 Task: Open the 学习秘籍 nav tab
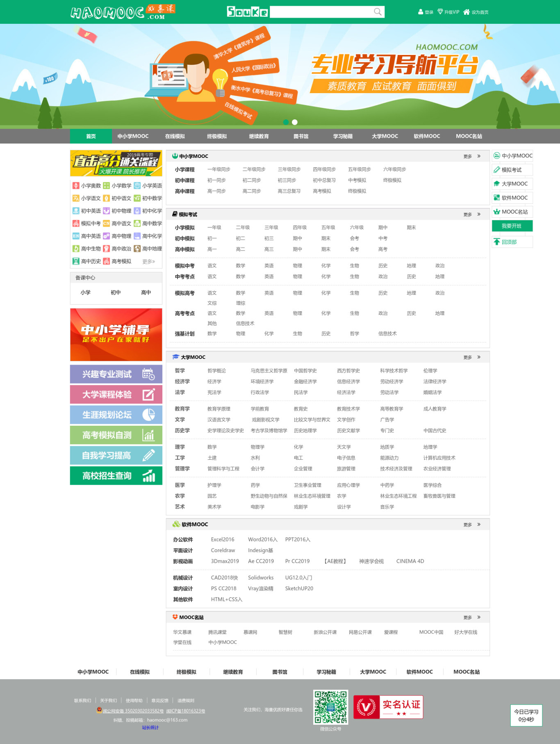(343, 136)
